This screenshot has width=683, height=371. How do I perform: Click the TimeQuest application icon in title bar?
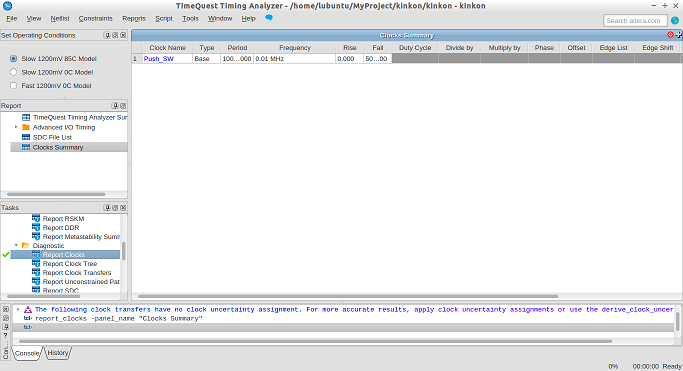[x=7, y=6]
